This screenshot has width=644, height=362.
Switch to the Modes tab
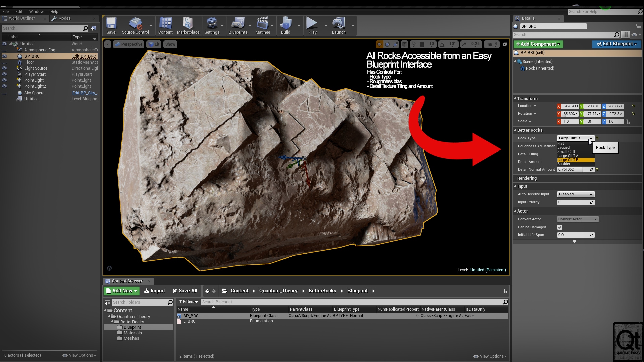[x=64, y=18]
